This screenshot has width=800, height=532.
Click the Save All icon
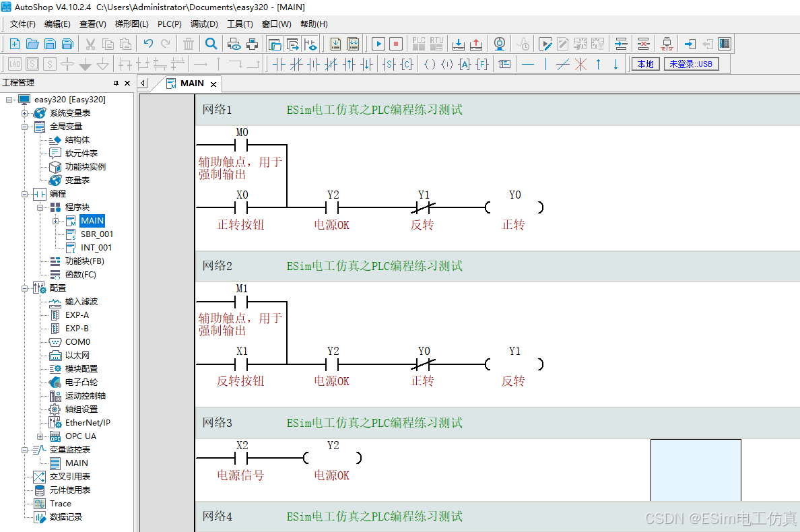(67, 44)
